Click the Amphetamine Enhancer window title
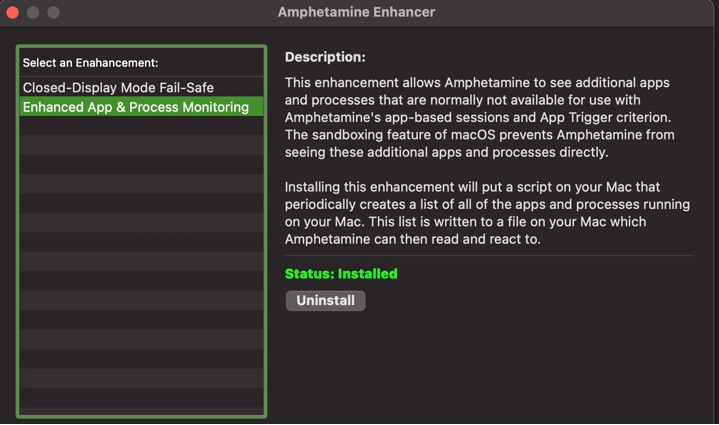The width and height of the screenshot is (719, 425). click(356, 13)
